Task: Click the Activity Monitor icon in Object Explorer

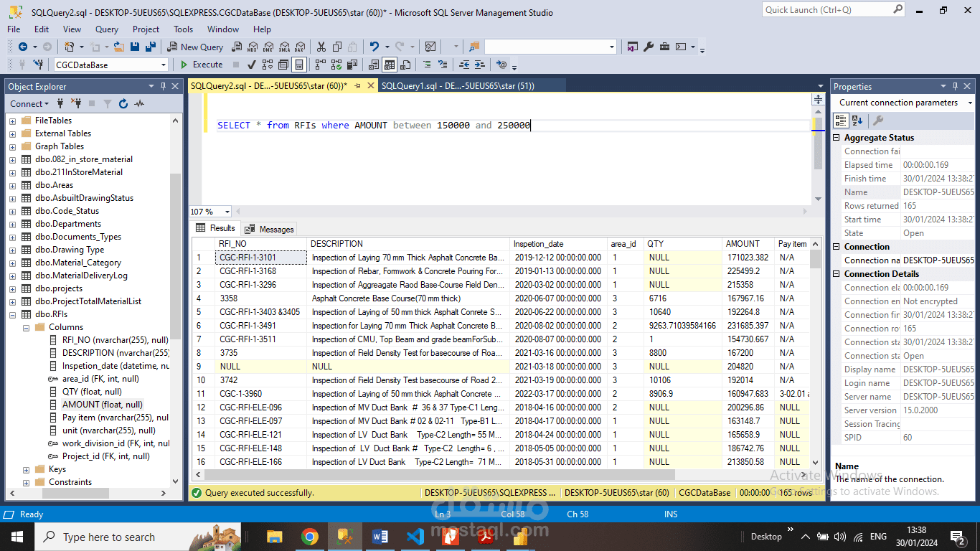Action: (139, 103)
